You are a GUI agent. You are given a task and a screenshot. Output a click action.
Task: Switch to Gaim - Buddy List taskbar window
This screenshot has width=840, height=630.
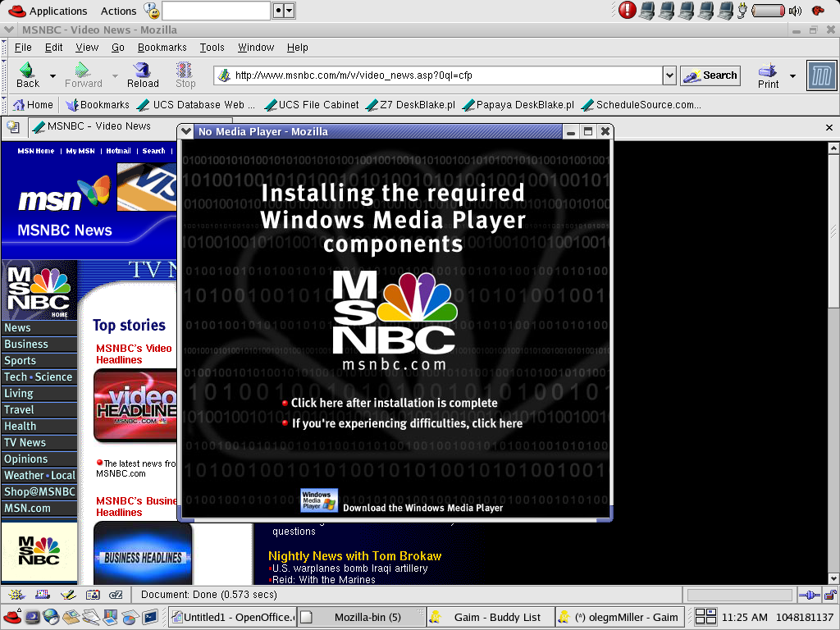[x=490, y=617]
